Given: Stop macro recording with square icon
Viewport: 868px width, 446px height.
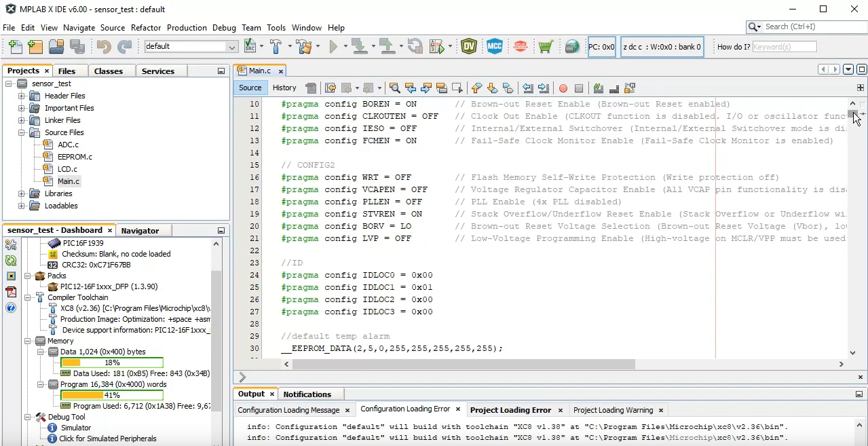Looking at the screenshot, I should click(x=579, y=88).
